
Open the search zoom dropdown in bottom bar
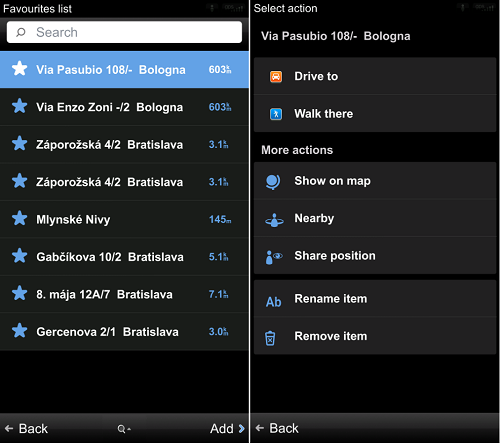pyautogui.click(x=124, y=429)
